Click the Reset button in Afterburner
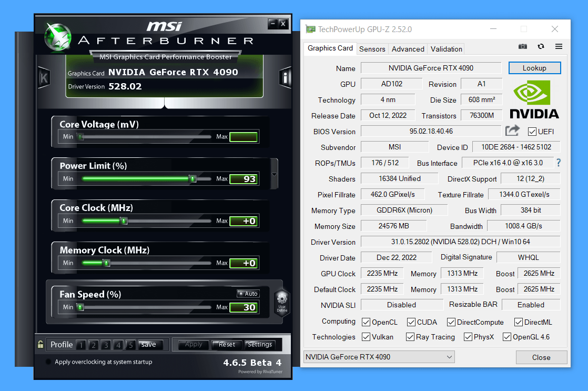 point(227,345)
